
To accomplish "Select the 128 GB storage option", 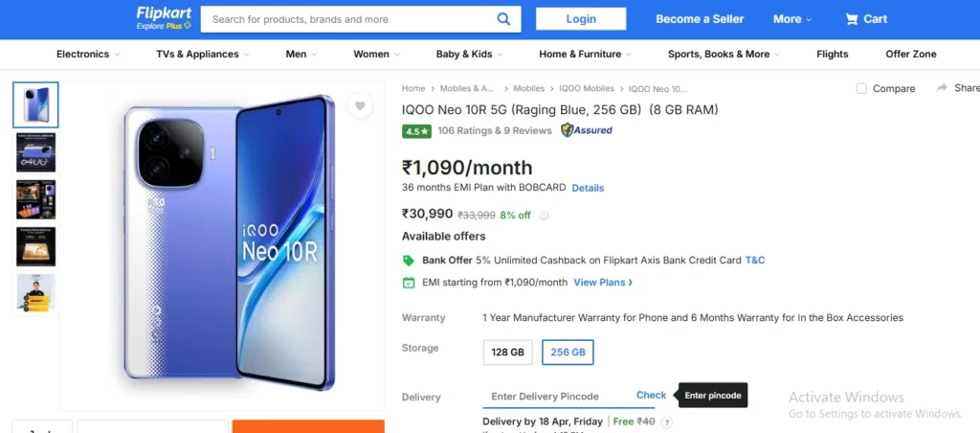I will coord(507,353).
